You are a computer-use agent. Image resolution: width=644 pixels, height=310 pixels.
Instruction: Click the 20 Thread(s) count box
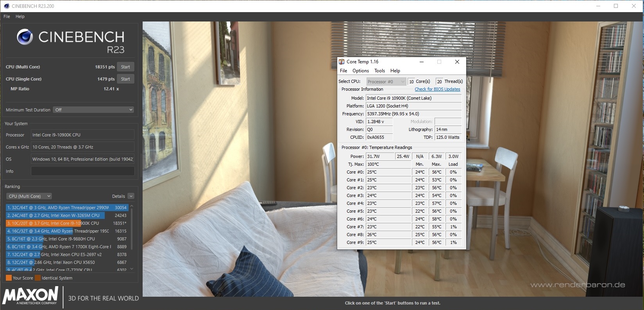[439, 82]
